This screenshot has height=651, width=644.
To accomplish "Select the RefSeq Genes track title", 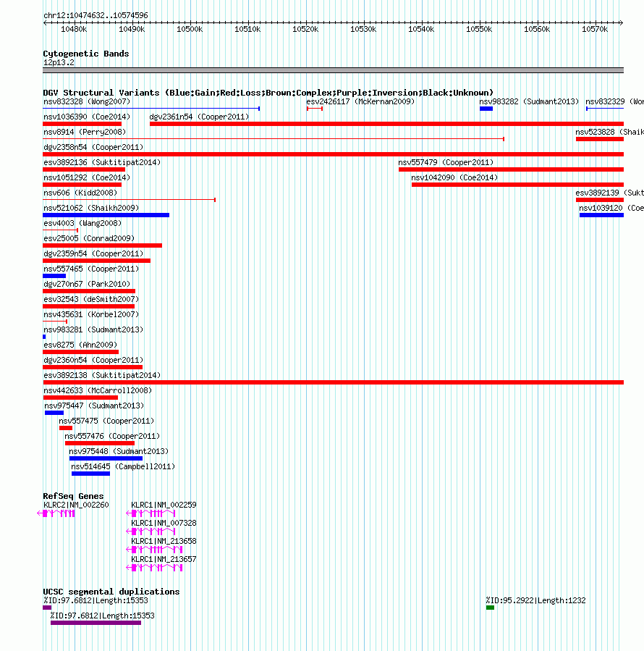I will [x=73, y=496].
